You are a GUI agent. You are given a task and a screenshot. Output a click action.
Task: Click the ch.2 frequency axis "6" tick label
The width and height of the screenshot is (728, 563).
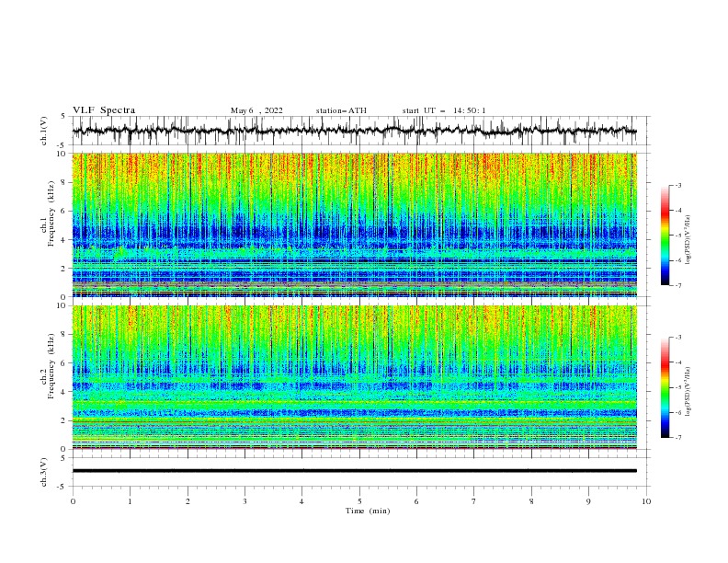click(x=64, y=363)
